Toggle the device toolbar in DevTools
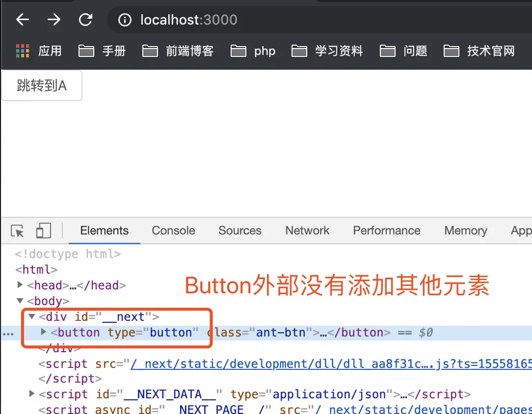The height and width of the screenshot is (414, 532). click(43, 231)
